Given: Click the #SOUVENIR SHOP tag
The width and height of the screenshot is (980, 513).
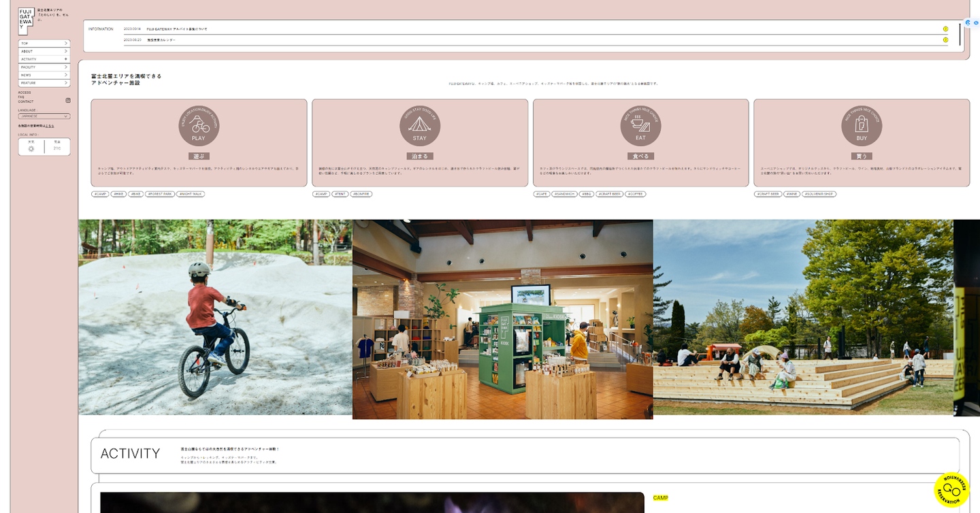Looking at the screenshot, I should pyautogui.click(x=819, y=194).
